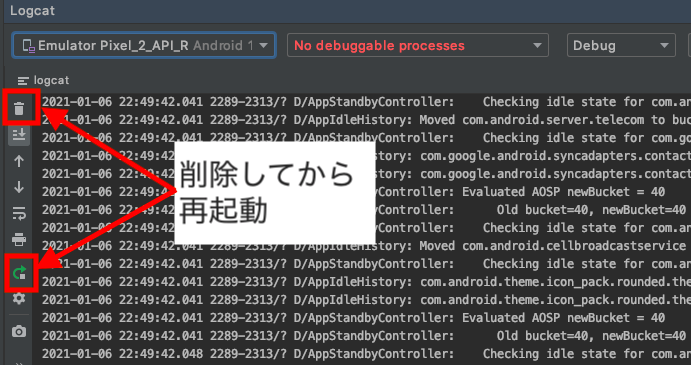Expand the No debuggable processes dropdown
Screen dimensions: 691x365
tap(418, 45)
